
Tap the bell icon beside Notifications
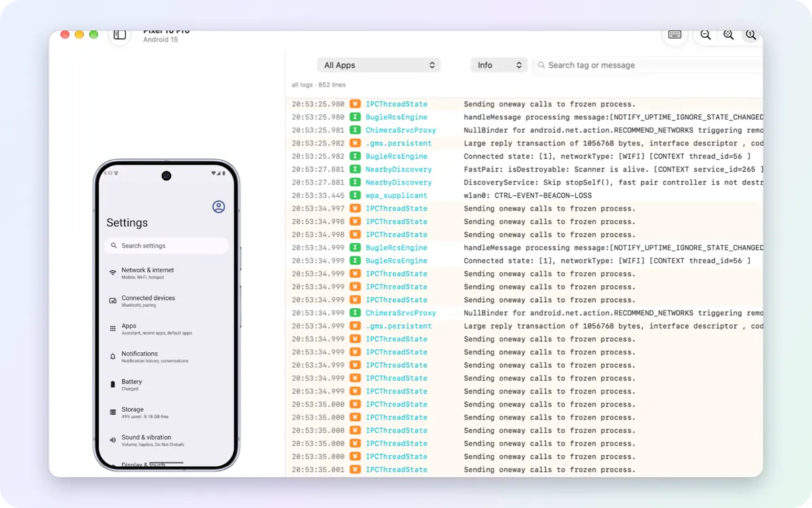click(113, 356)
